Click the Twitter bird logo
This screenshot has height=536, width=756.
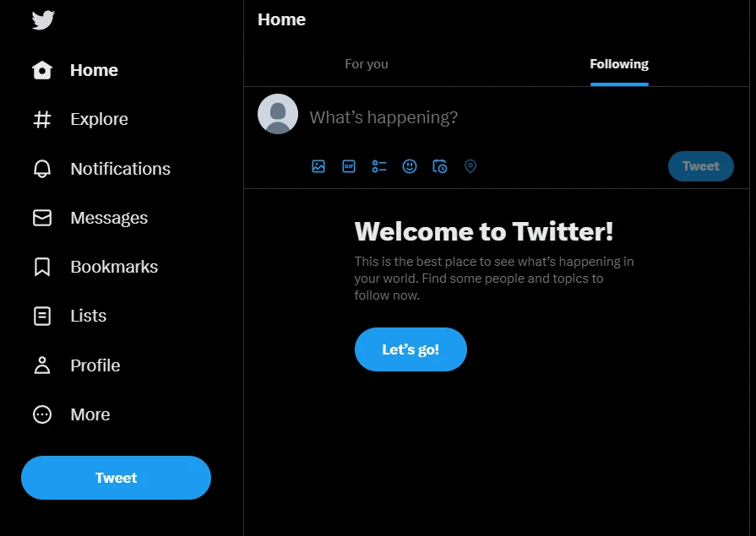[x=43, y=20]
